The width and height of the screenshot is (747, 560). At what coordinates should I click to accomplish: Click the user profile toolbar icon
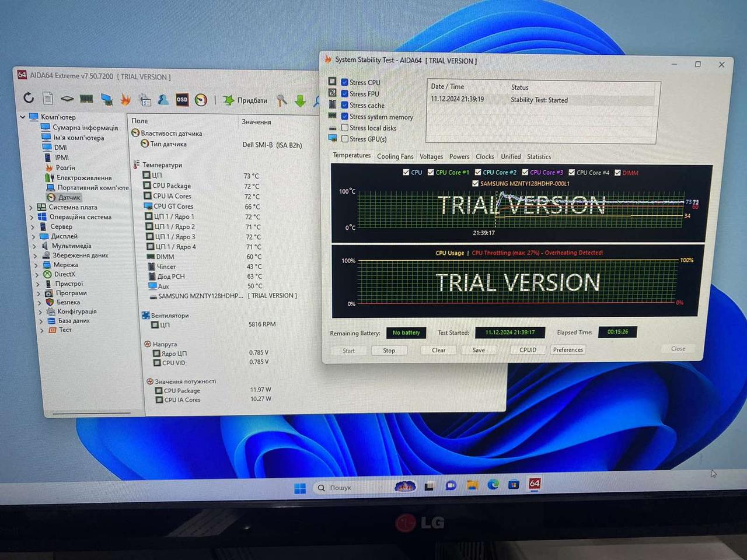click(163, 99)
